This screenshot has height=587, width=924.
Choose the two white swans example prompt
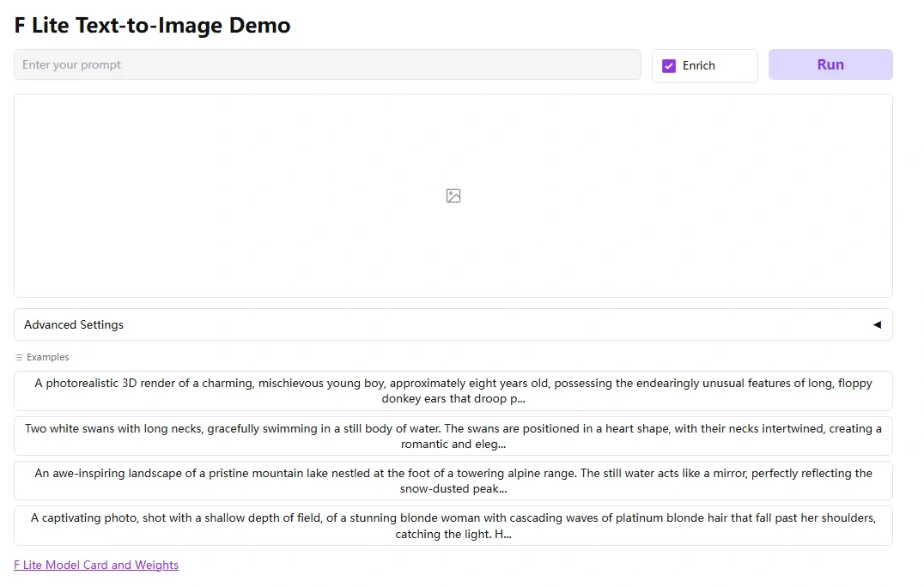point(453,436)
